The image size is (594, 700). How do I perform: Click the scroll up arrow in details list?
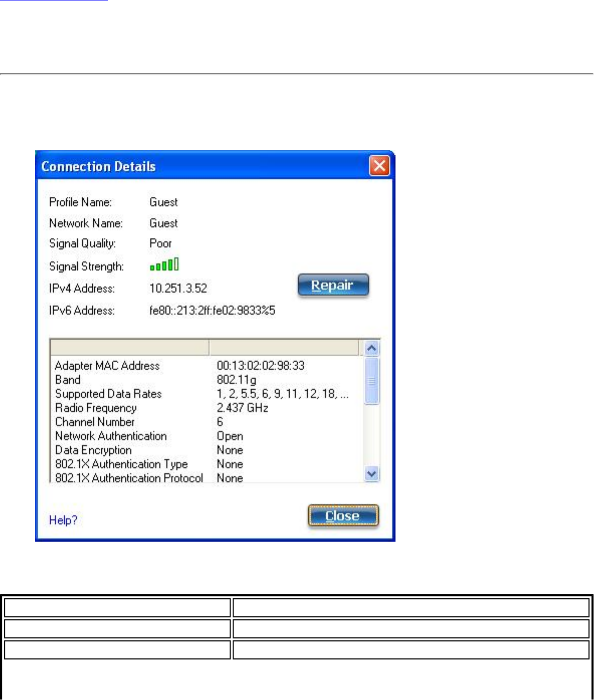coord(371,348)
